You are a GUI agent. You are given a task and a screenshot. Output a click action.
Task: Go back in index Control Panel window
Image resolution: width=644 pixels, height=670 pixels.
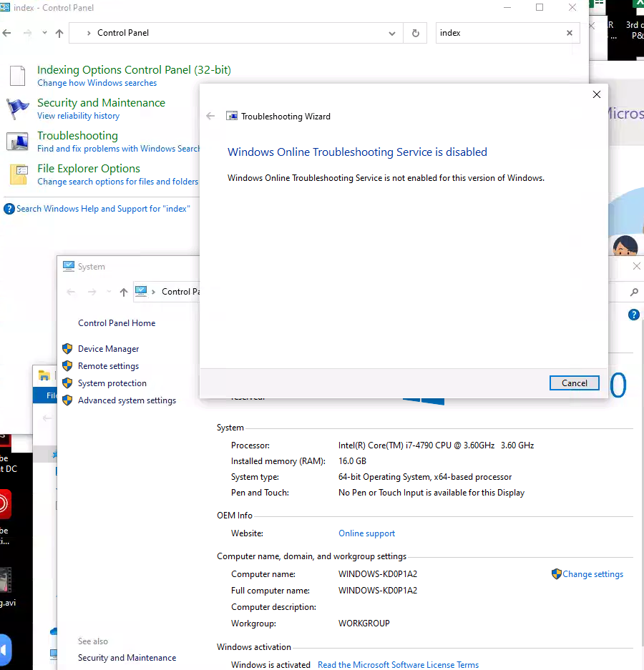pyautogui.click(x=7, y=33)
